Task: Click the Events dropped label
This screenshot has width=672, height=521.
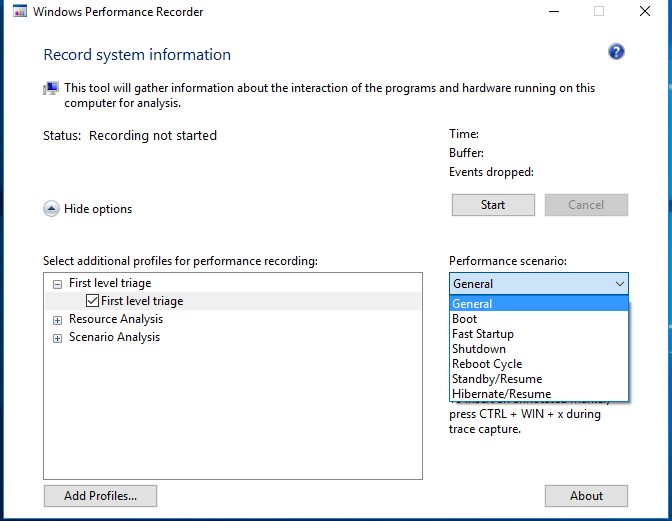Action: click(491, 172)
